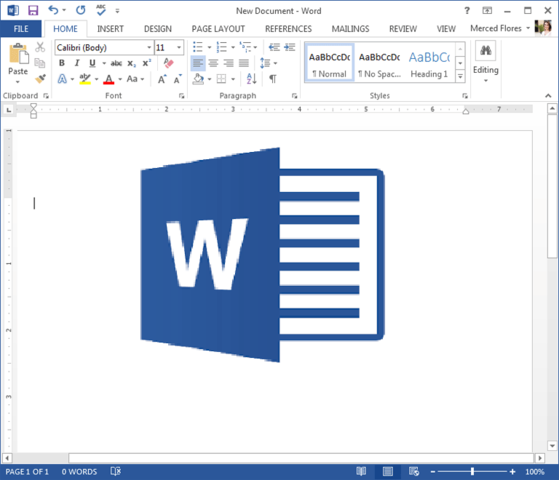Screen dimensions: 559x480
Task: Open Ribbon Display Options
Action: point(487,11)
